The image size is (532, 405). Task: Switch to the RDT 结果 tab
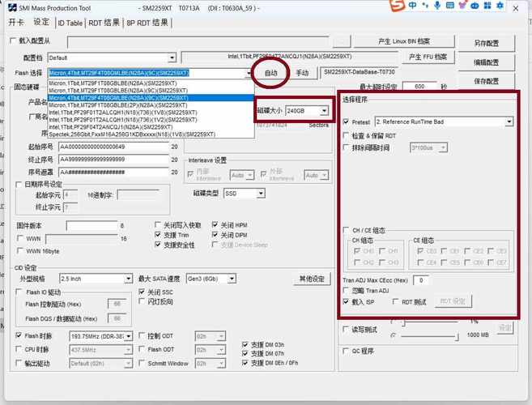[104, 23]
